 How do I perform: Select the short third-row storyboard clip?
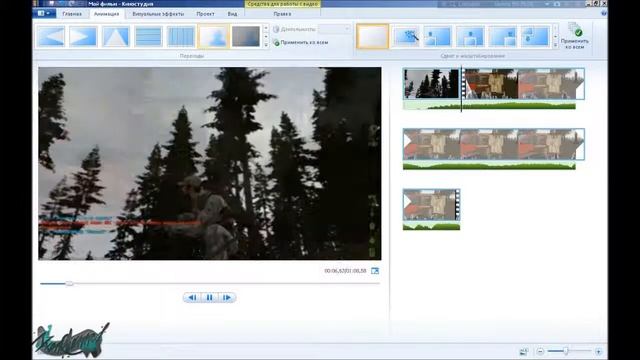[431, 204]
